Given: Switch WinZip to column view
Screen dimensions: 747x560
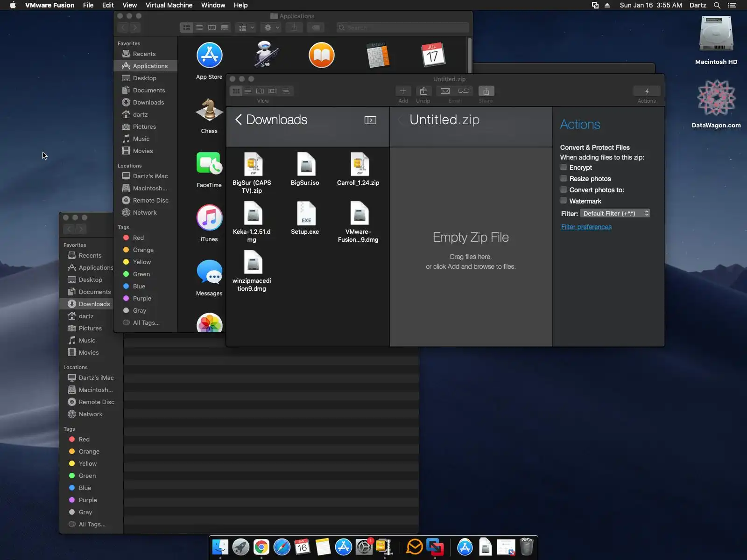Looking at the screenshot, I should 260,91.
